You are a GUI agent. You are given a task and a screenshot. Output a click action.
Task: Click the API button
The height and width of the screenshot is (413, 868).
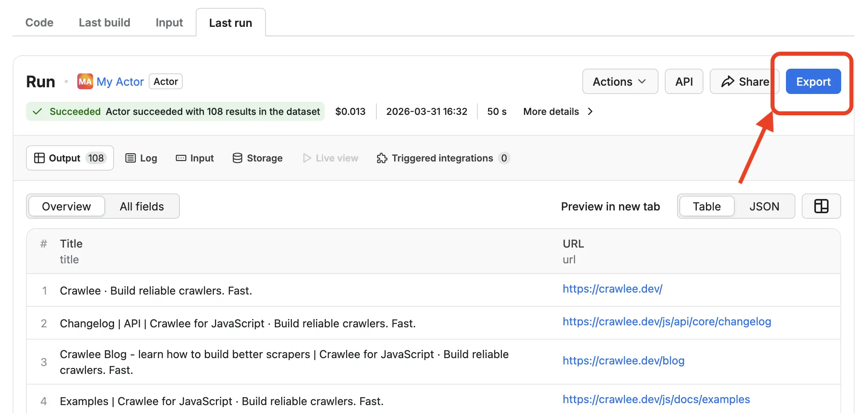pyautogui.click(x=684, y=81)
